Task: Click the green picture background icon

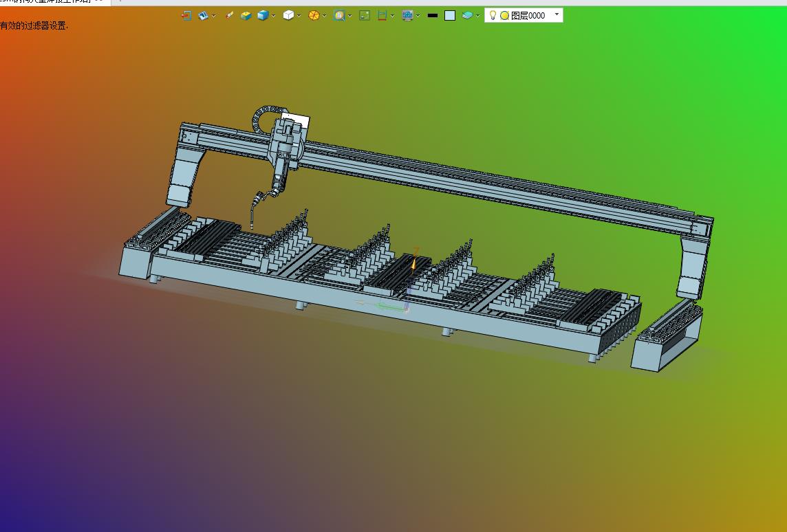Action: [365, 16]
